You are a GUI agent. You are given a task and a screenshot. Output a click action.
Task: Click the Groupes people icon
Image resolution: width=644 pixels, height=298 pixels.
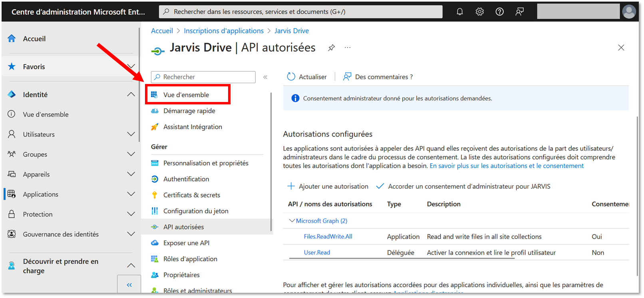(12, 154)
